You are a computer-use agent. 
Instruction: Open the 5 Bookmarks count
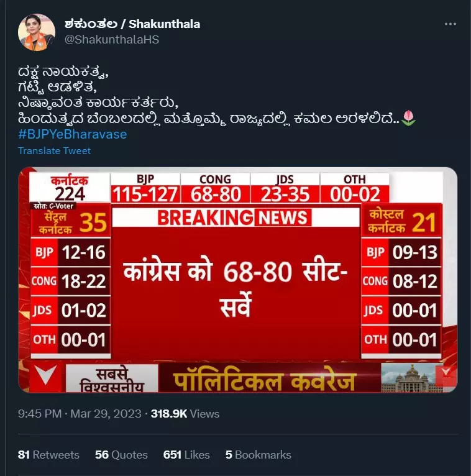(258, 455)
